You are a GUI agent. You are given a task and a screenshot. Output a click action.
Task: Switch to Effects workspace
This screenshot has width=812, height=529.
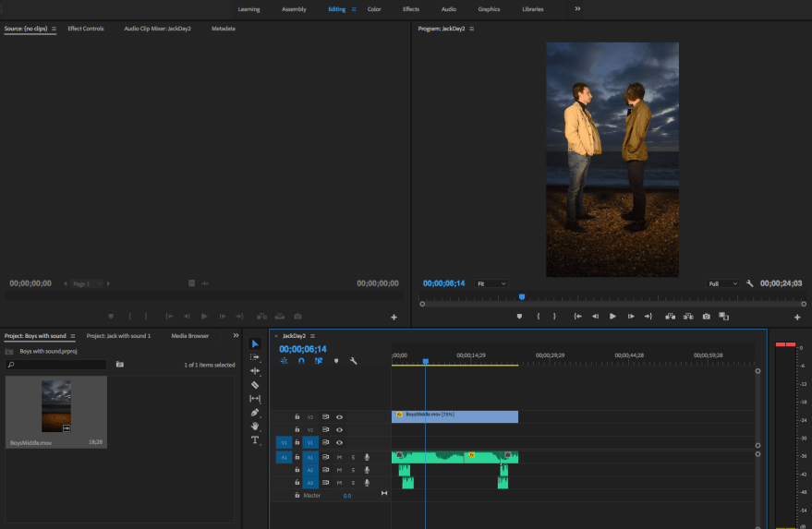[x=411, y=9]
